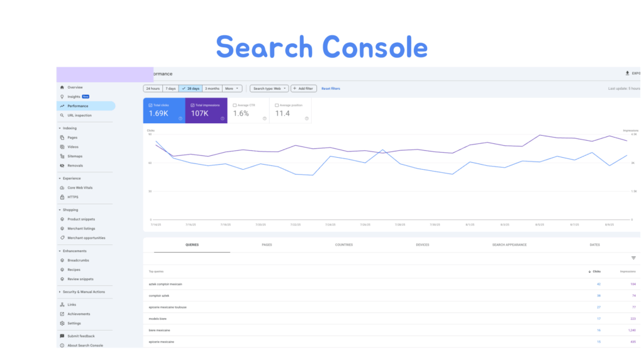
Task: Click the Submit feedback icon
Action: pos(62,336)
